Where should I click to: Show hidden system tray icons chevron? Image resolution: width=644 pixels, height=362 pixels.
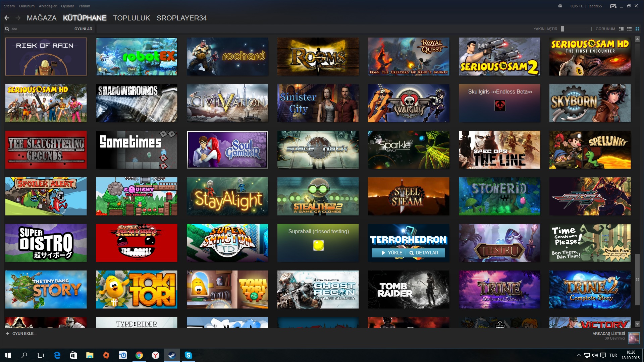click(579, 355)
